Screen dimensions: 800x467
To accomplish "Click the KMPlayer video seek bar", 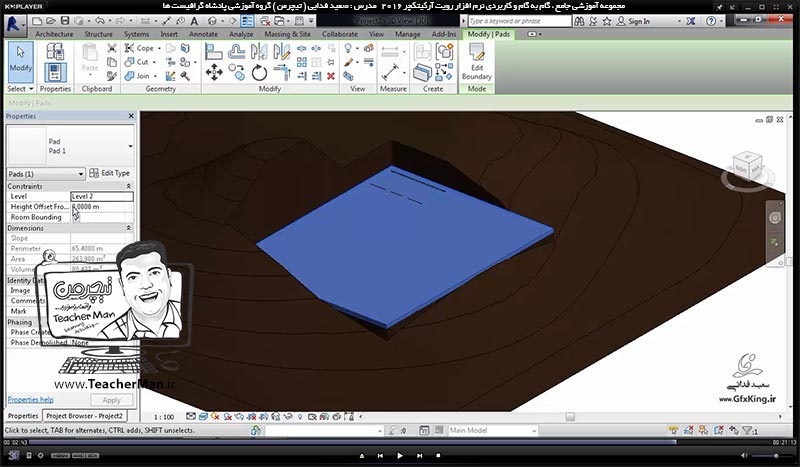I will (400, 442).
